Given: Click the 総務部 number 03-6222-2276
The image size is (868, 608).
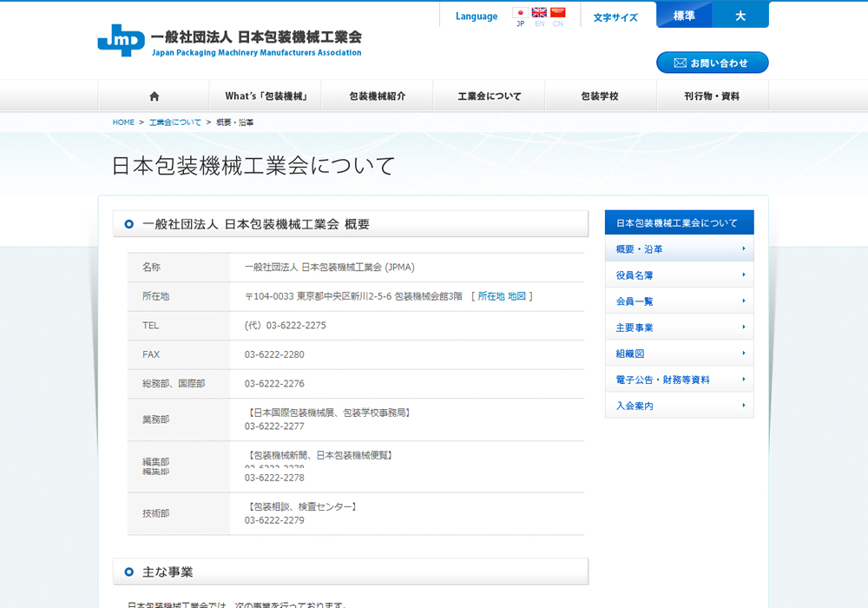Looking at the screenshot, I should click(274, 384).
